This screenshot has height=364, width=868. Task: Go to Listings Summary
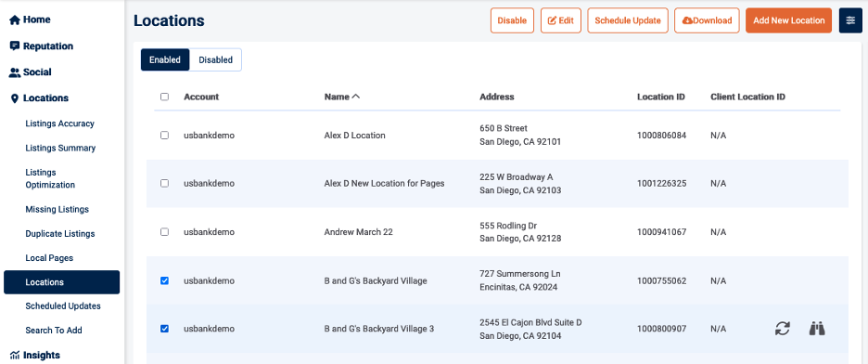(x=60, y=148)
